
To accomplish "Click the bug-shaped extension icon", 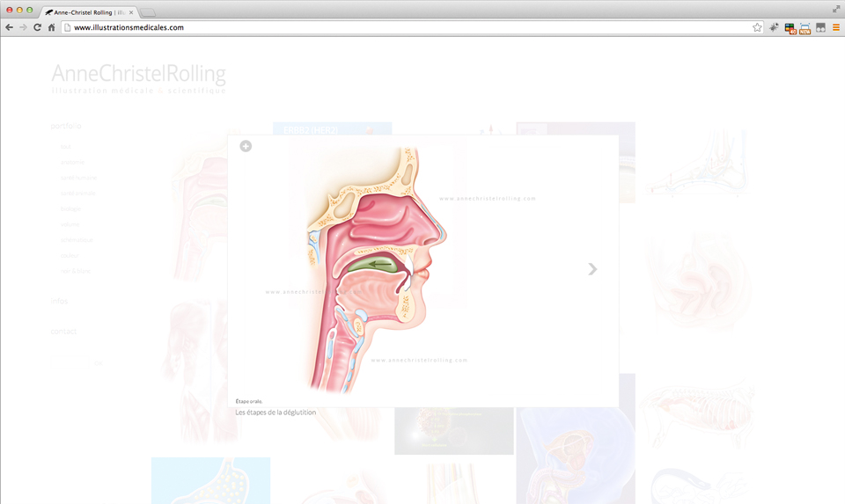I will click(x=774, y=27).
